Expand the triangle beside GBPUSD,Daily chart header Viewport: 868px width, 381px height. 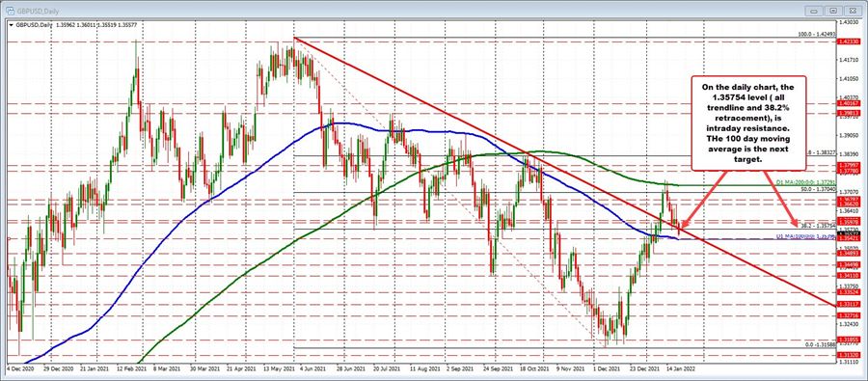11,25
